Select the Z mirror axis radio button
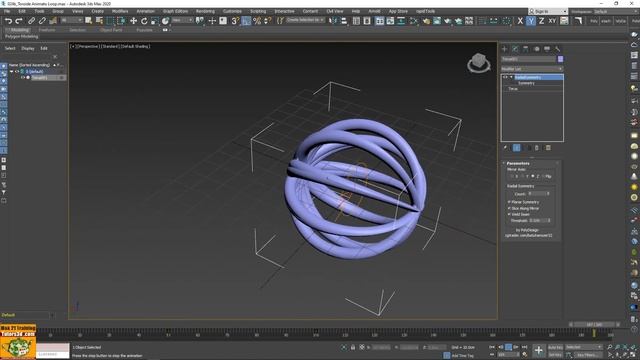 pos(533,176)
